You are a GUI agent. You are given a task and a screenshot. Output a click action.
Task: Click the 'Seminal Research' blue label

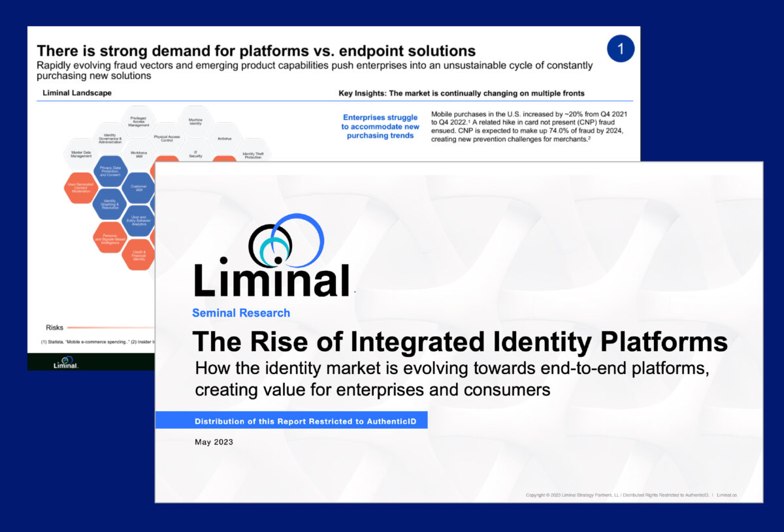click(x=241, y=313)
